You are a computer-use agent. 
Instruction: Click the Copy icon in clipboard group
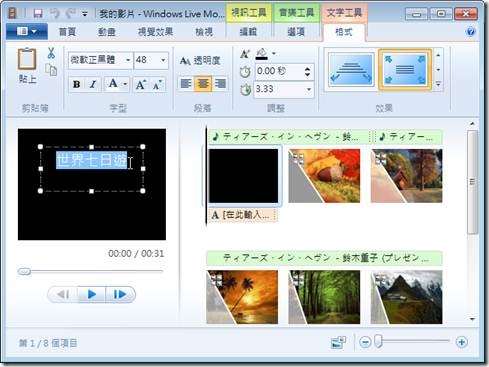pyautogui.click(x=51, y=70)
